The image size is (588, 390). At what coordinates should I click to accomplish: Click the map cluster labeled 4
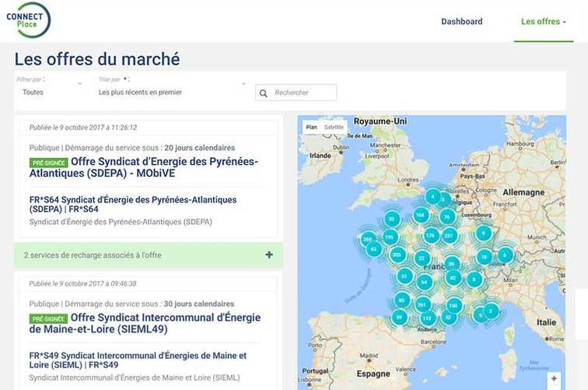click(x=432, y=197)
